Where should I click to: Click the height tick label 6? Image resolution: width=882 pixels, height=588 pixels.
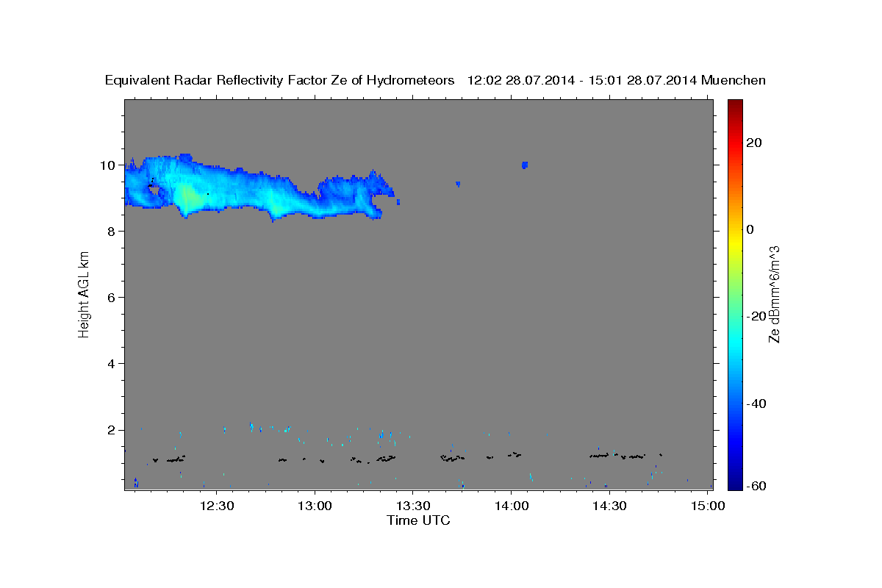(x=112, y=298)
